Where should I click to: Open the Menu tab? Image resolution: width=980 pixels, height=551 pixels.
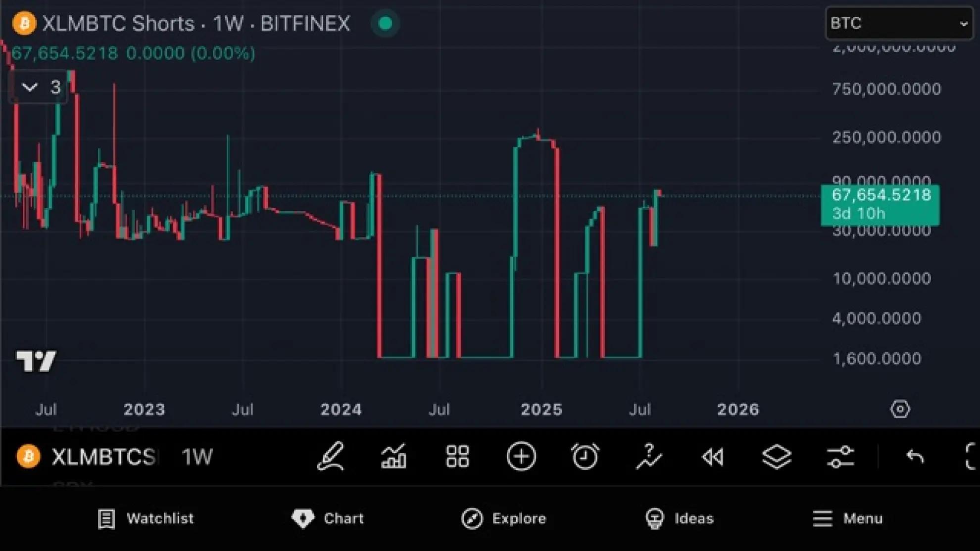[847, 518]
